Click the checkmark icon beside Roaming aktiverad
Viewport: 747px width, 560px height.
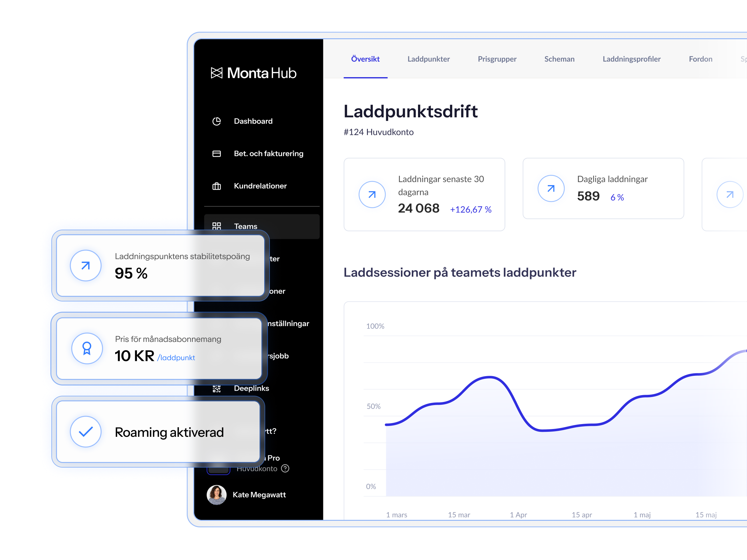click(x=86, y=432)
